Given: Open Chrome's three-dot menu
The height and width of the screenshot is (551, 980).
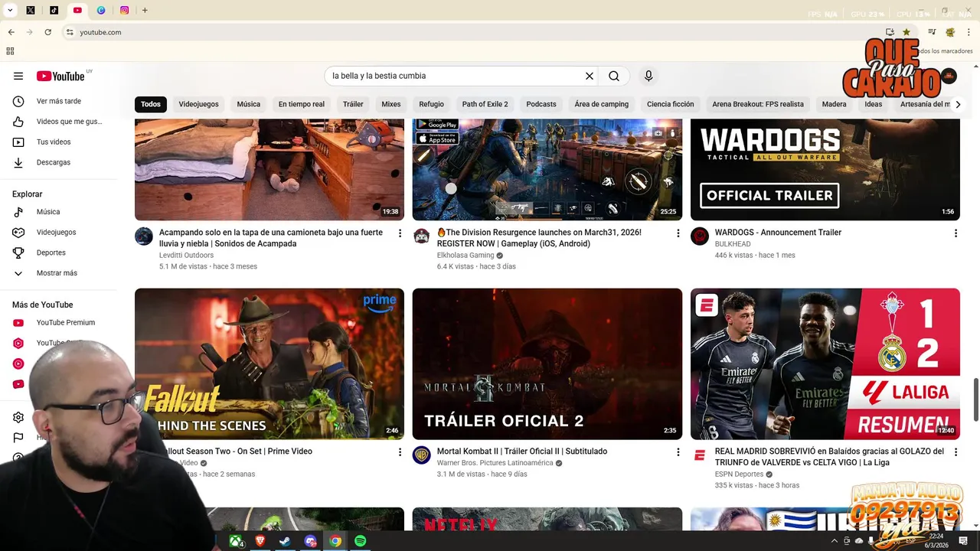Looking at the screenshot, I should [969, 32].
